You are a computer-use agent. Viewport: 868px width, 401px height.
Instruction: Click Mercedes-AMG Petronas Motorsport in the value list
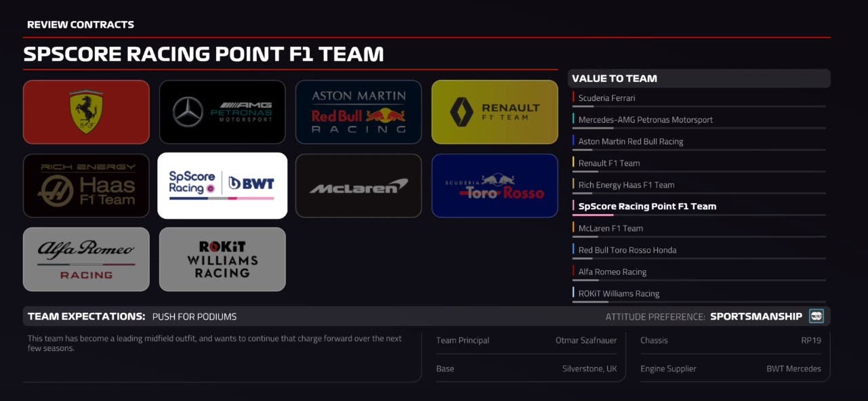pos(699,120)
